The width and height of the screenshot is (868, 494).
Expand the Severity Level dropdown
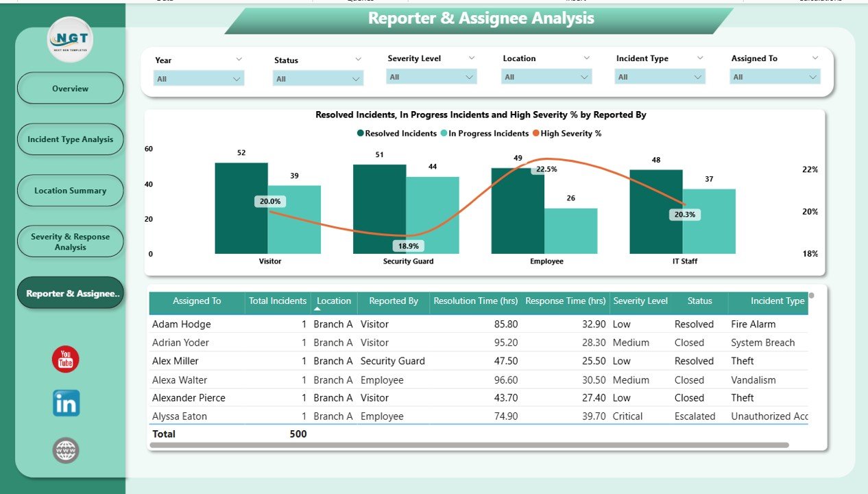pos(470,78)
